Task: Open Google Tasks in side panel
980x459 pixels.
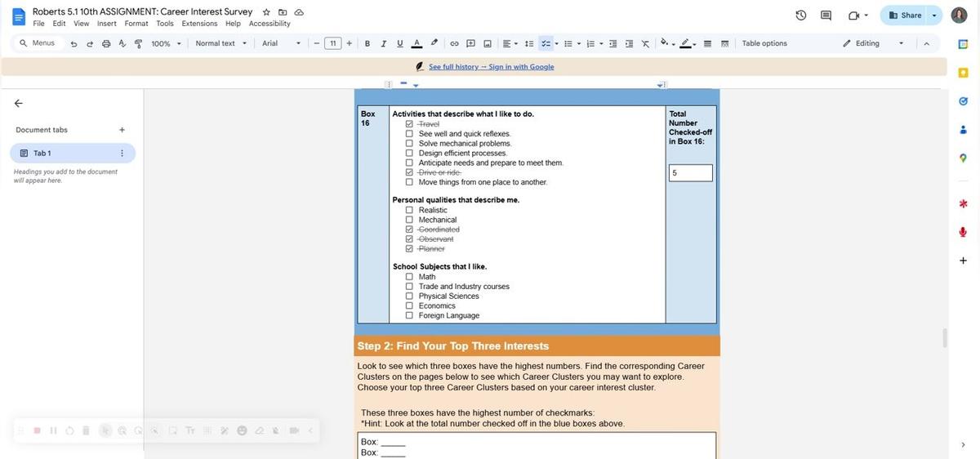Action: click(x=964, y=100)
